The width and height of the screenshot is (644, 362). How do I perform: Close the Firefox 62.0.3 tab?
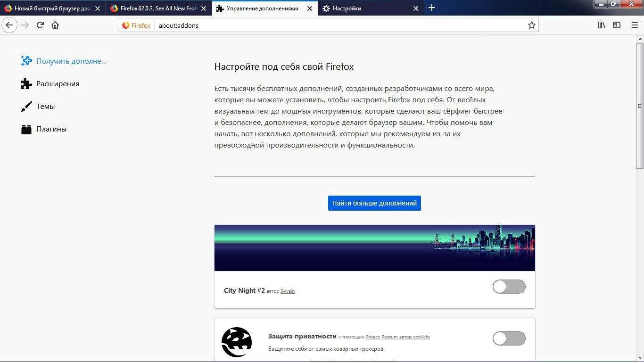[x=204, y=8]
